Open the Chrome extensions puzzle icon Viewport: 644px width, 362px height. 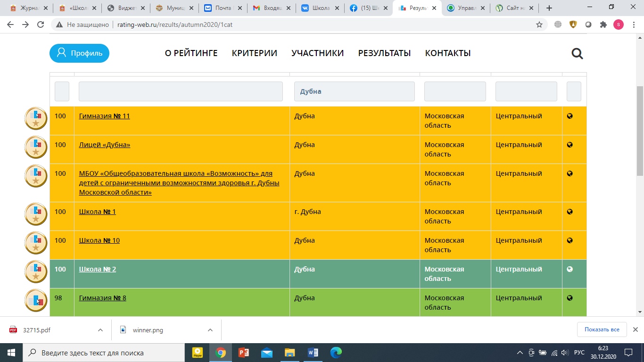(x=603, y=25)
